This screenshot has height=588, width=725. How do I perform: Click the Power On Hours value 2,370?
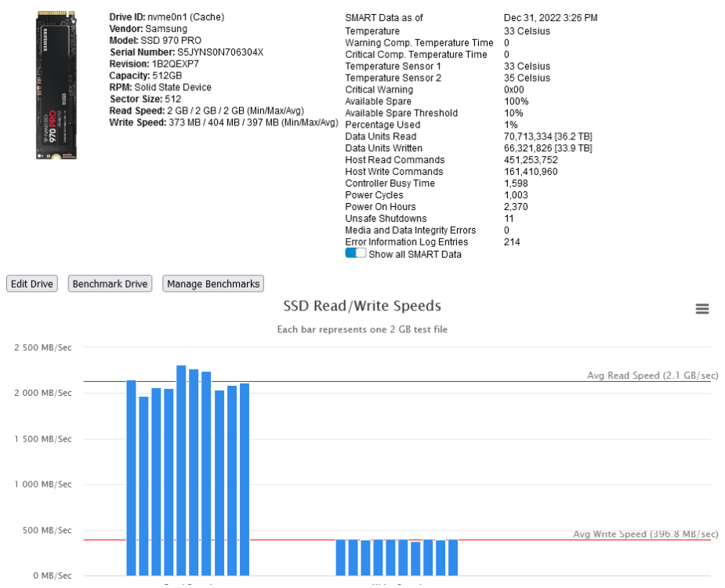516,207
